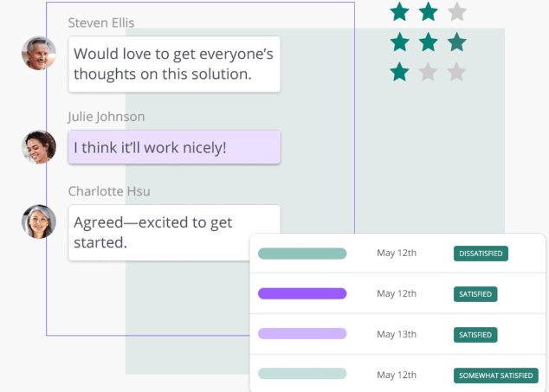Select Charlotte's "Agreed—excited to get started" message

coord(174,233)
